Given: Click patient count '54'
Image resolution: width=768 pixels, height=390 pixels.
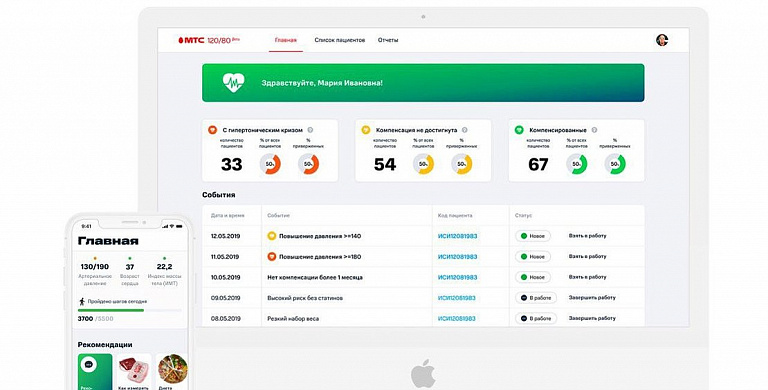Looking at the screenshot, I should (384, 165).
